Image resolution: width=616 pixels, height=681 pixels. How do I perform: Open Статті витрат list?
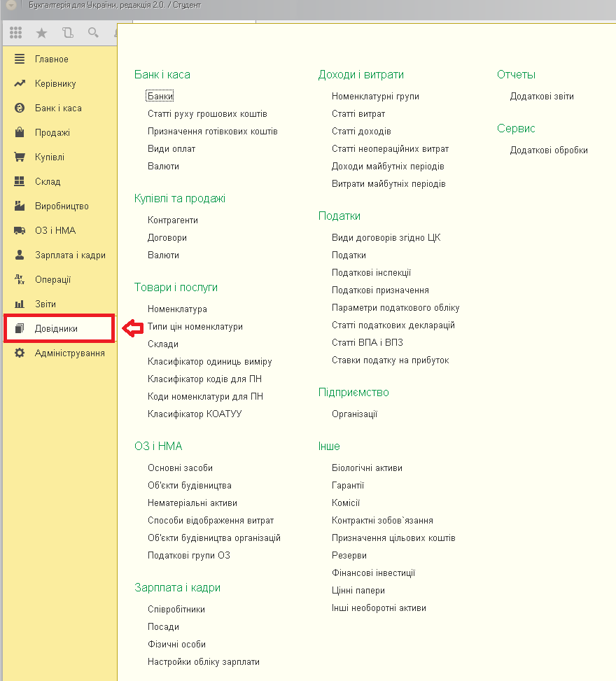pyautogui.click(x=358, y=114)
